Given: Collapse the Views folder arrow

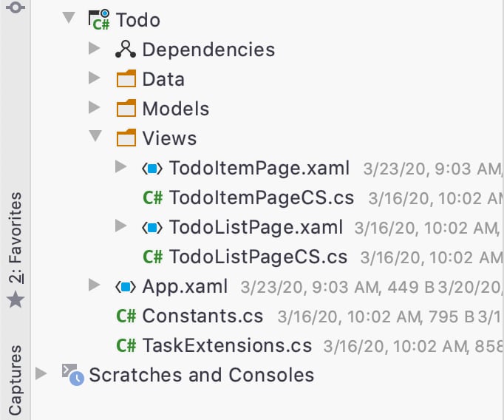Looking at the screenshot, I should point(94,137).
